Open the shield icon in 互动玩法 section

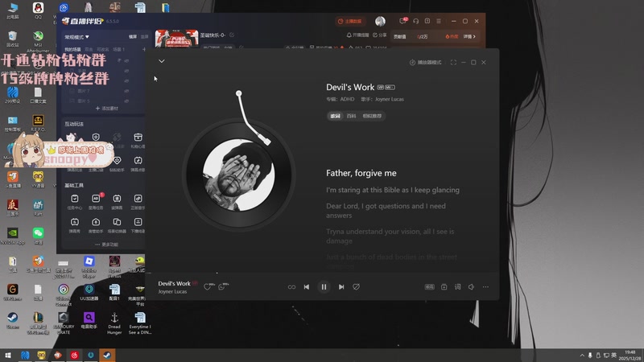96,137
